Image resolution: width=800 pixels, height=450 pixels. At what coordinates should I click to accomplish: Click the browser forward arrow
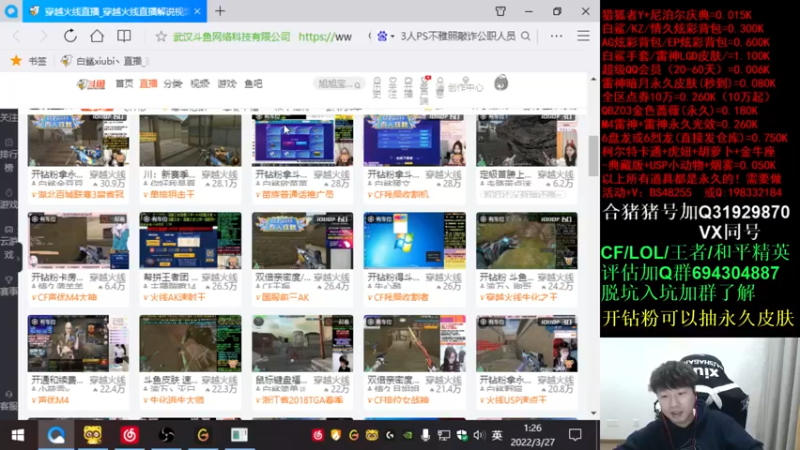43,36
